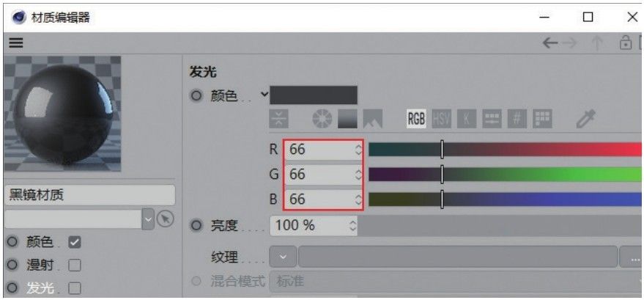Show hexadecimal color mode (#)
This screenshot has width=644, height=300.
[517, 119]
